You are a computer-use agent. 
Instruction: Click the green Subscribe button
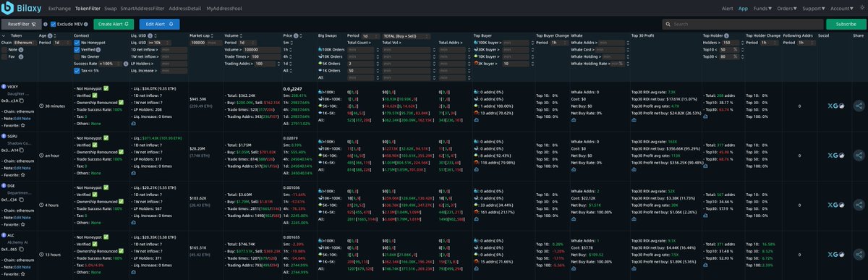click(846, 24)
